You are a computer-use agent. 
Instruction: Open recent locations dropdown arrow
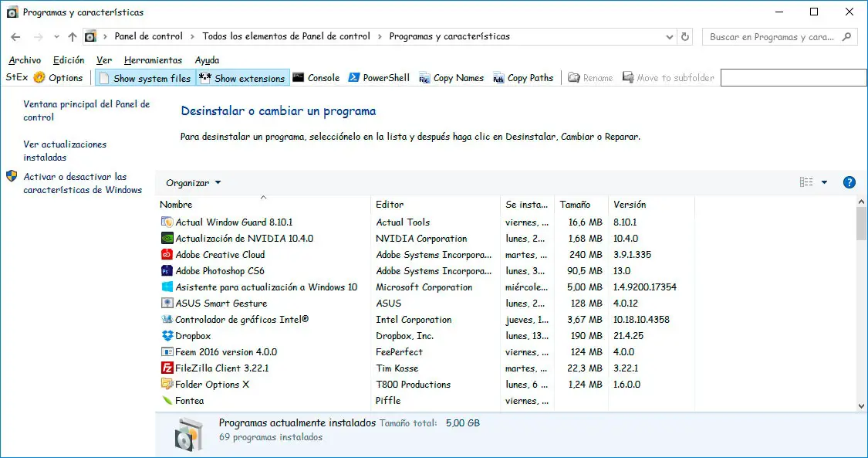[56, 37]
